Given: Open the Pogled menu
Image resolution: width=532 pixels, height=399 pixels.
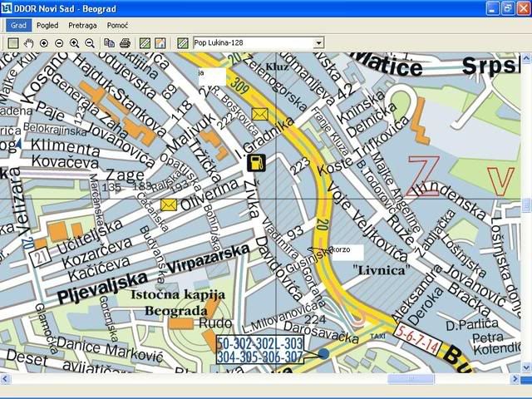Looking at the screenshot, I should [47, 25].
